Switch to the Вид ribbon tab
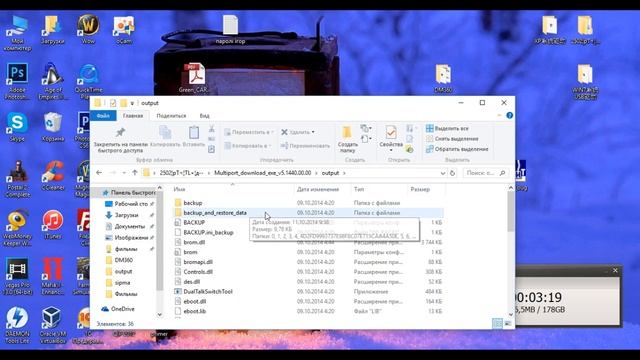Screen dimensions: 640x360 tap(204, 116)
